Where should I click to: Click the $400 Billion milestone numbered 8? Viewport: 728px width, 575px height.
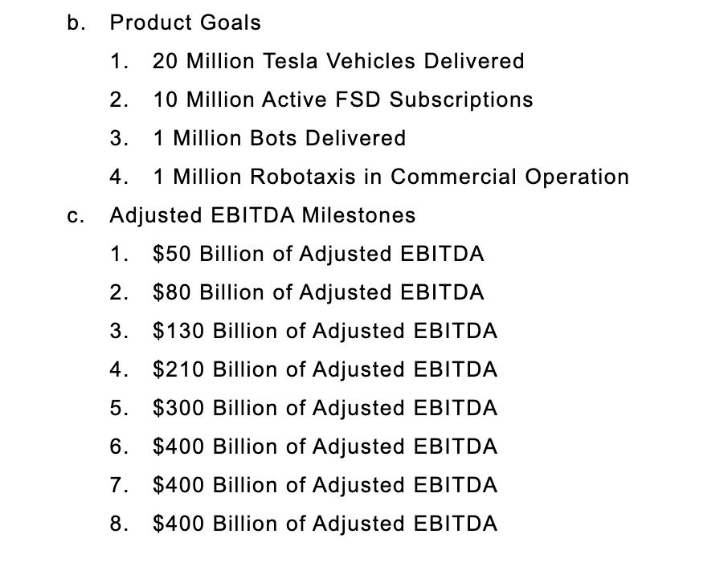click(x=325, y=524)
